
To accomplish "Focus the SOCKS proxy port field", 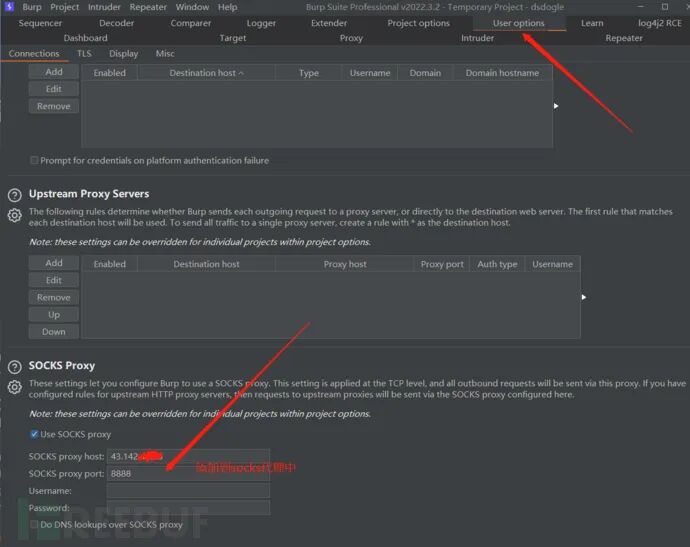I will 188,474.
